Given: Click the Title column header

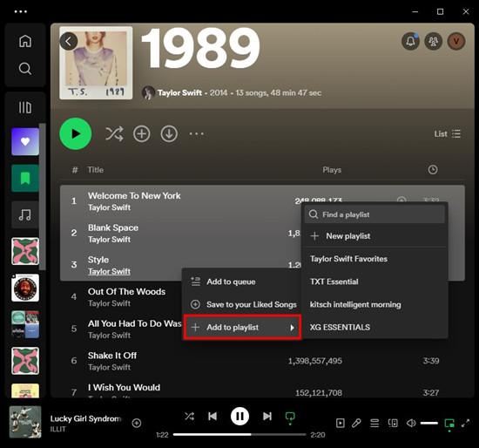Looking at the screenshot, I should click(95, 170).
